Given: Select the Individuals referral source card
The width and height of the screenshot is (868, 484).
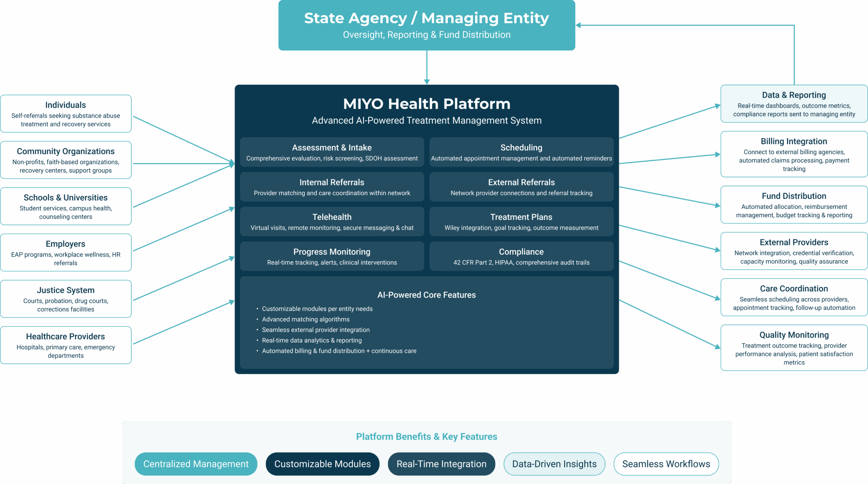Looking at the screenshot, I should [x=65, y=114].
